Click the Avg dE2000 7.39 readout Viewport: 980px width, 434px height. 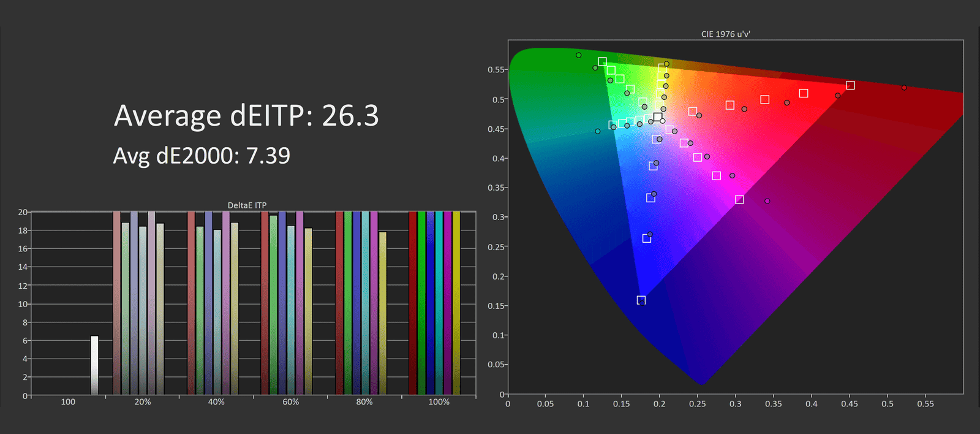[202, 156]
